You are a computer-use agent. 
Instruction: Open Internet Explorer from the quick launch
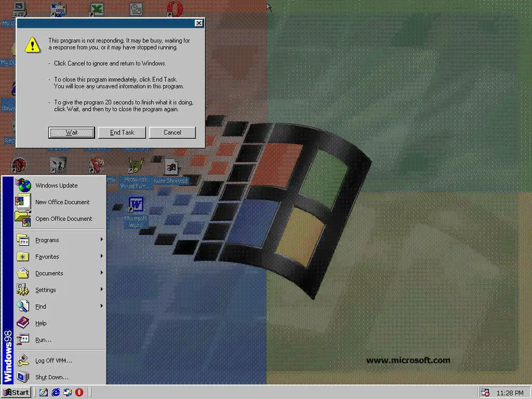point(56,392)
